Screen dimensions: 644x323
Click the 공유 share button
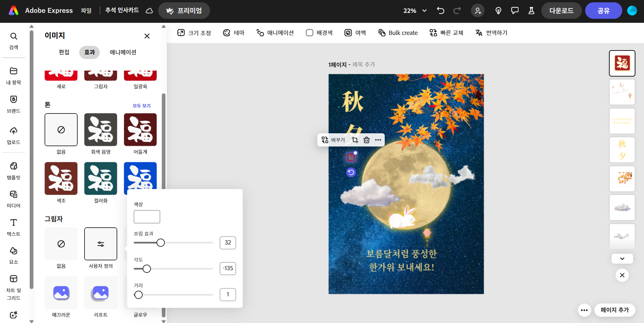[x=604, y=11]
